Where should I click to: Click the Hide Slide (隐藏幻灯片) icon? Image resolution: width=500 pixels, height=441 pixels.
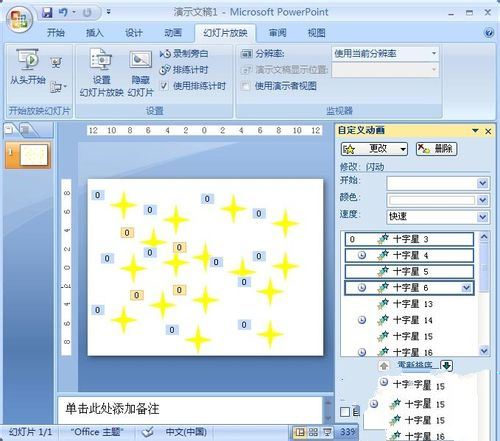pyautogui.click(x=140, y=60)
